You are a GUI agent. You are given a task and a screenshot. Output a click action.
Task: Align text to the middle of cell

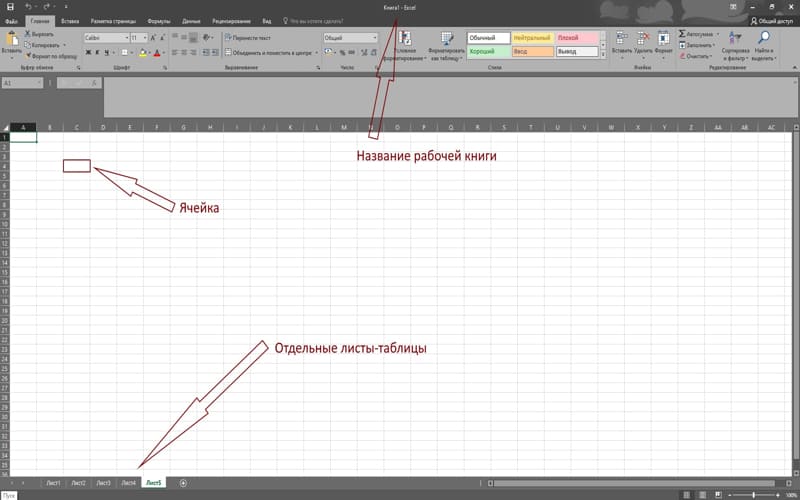(x=184, y=37)
